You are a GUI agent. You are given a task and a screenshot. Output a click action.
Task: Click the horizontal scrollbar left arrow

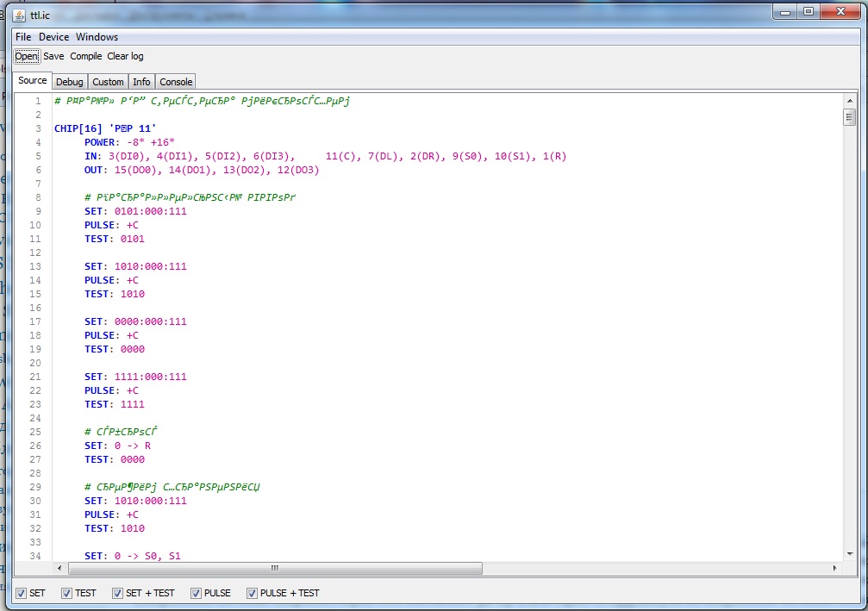(59, 569)
